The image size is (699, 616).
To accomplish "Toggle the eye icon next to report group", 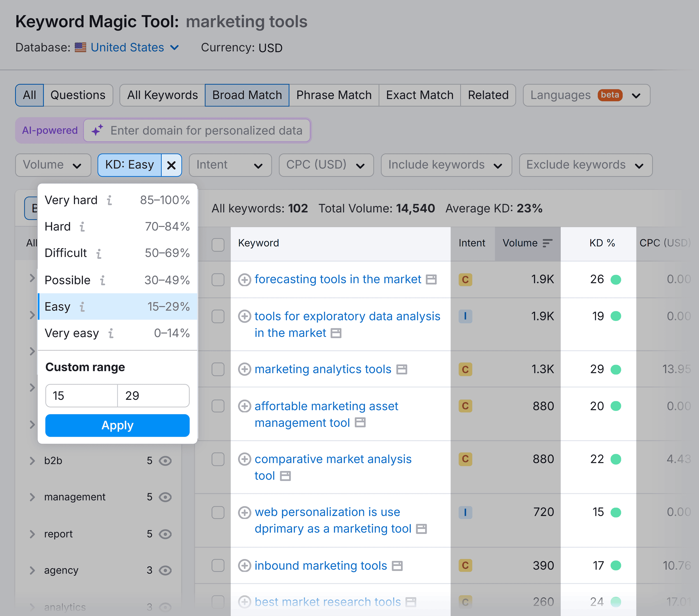I will tap(166, 534).
